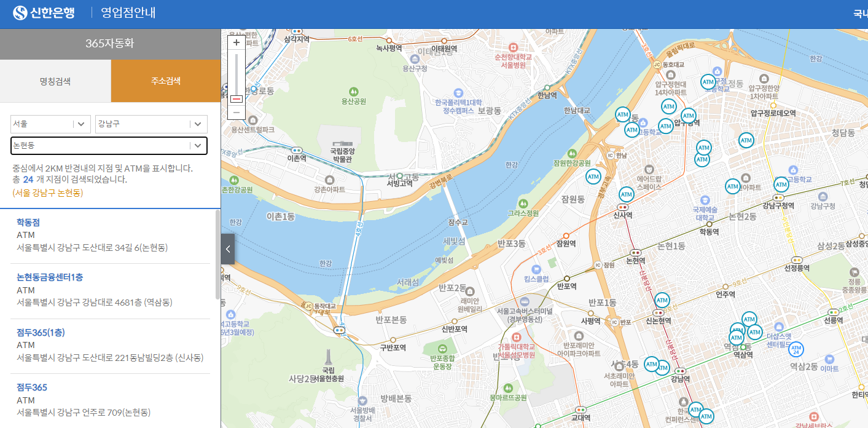Zoom in using the map plus button

(x=237, y=42)
